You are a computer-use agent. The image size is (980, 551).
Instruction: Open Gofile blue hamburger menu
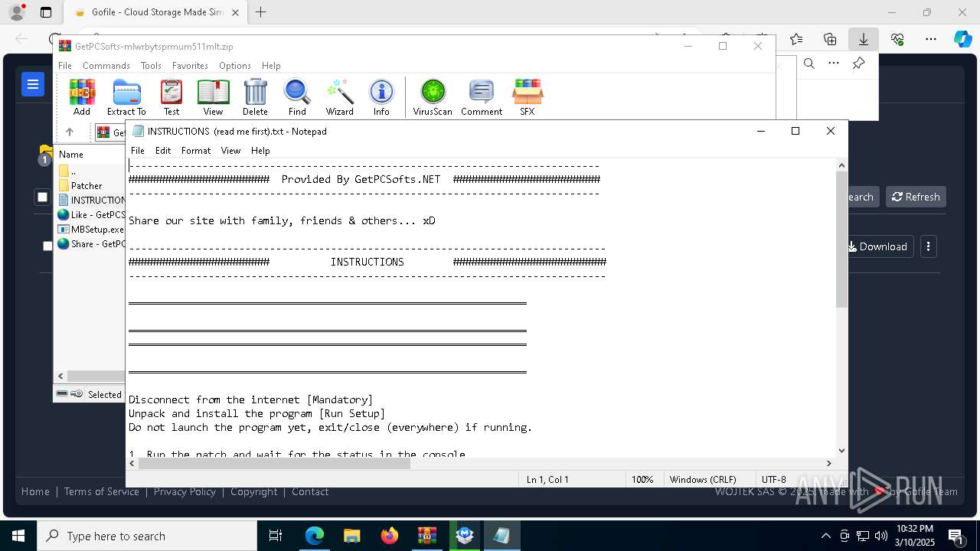click(x=33, y=84)
